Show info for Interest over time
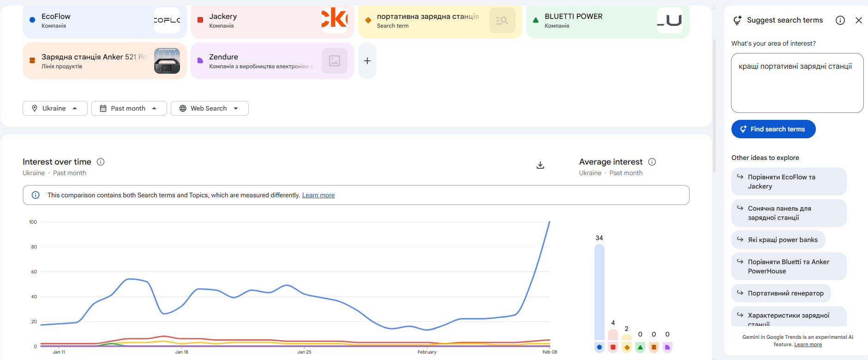This screenshot has width=868, height=360. pos(101,162)
